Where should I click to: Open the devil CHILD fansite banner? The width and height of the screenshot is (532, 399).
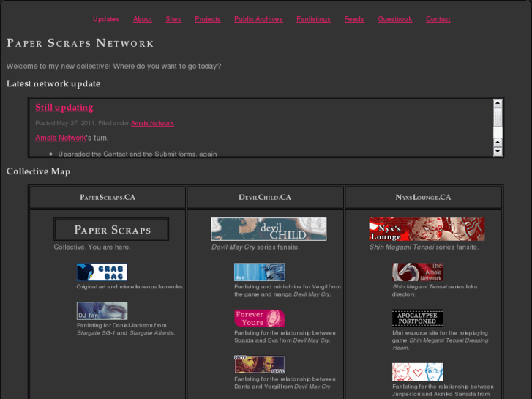click(269, 229)
